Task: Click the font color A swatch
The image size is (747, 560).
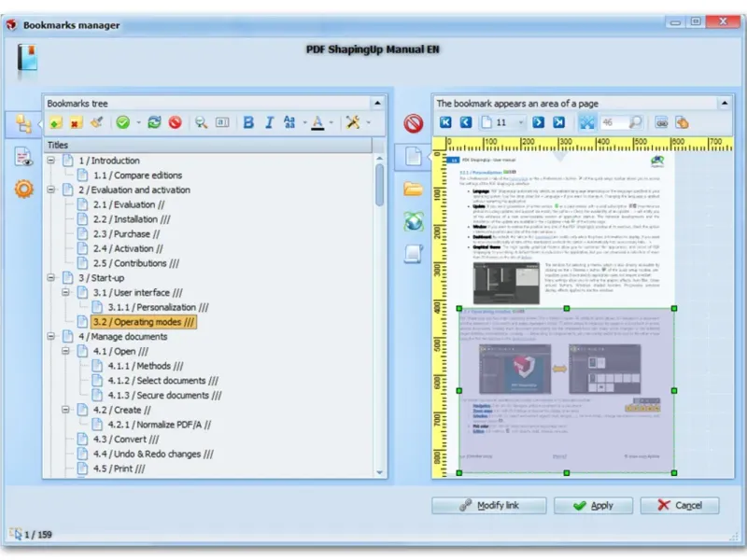Action: pyautogui.click(x=317, y=123)
